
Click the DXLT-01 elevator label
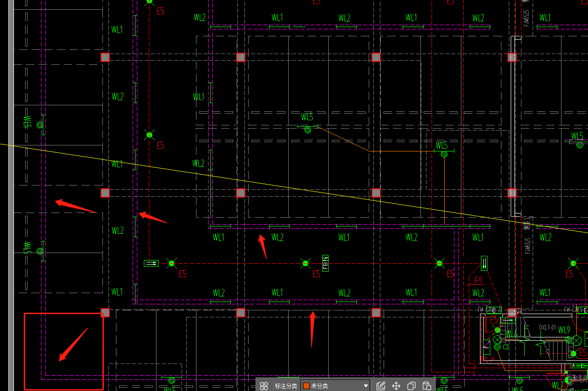click(547, 328)
